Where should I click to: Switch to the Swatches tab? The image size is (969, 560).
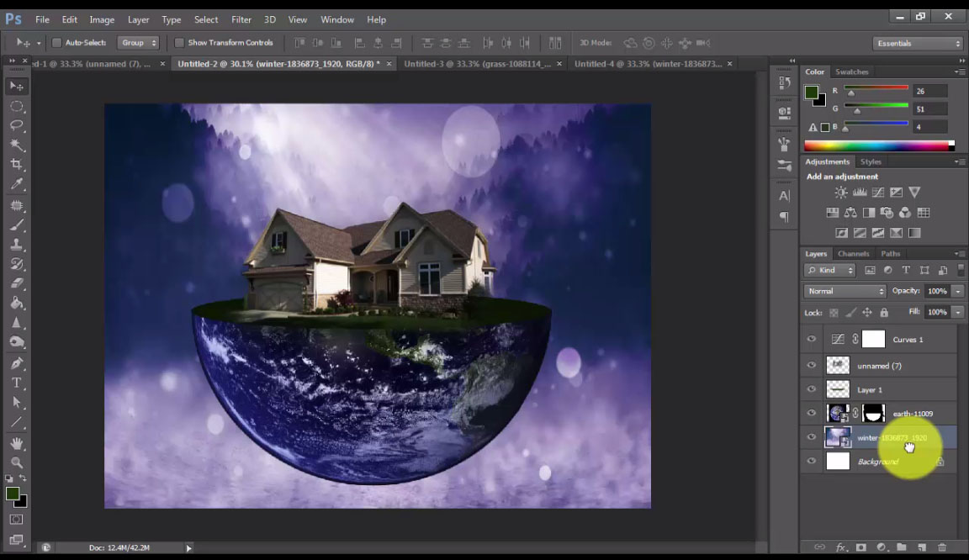pyautogui.click(x=852, y=71)
